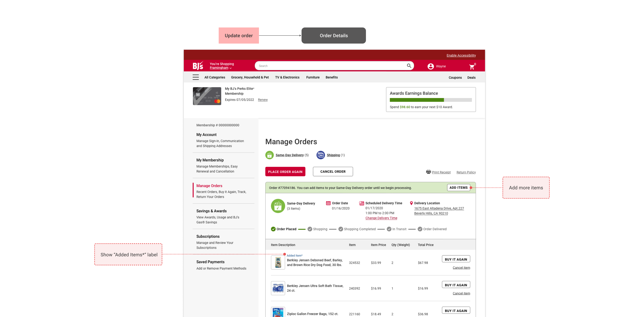This screenshot has width=644, height=317.
Task: Go to Deals
Action: point(471,78)
